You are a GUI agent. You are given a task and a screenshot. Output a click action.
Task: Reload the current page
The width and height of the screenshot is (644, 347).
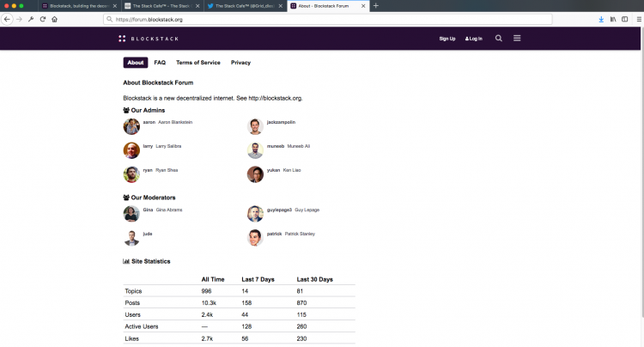(x=43, y=19)
